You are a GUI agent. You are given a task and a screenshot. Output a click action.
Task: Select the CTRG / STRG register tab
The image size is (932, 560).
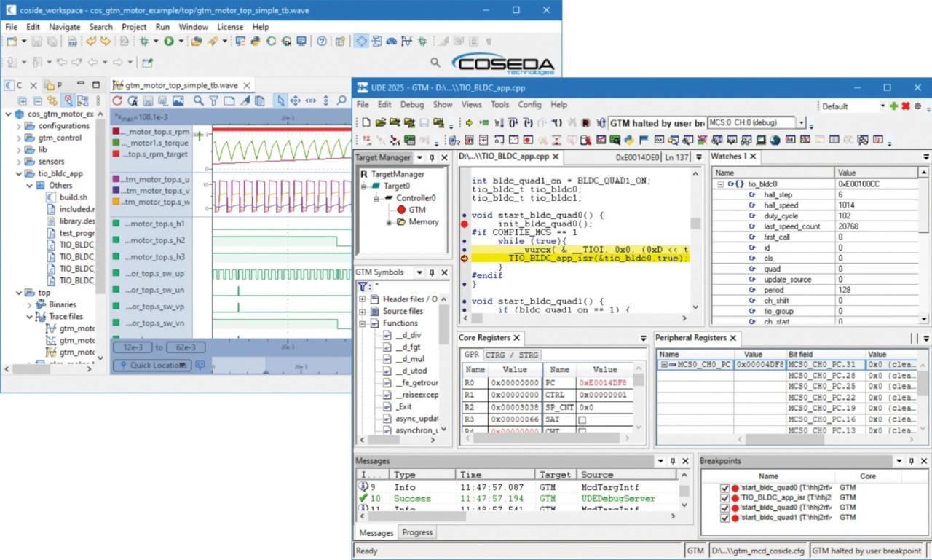(512, 355)
